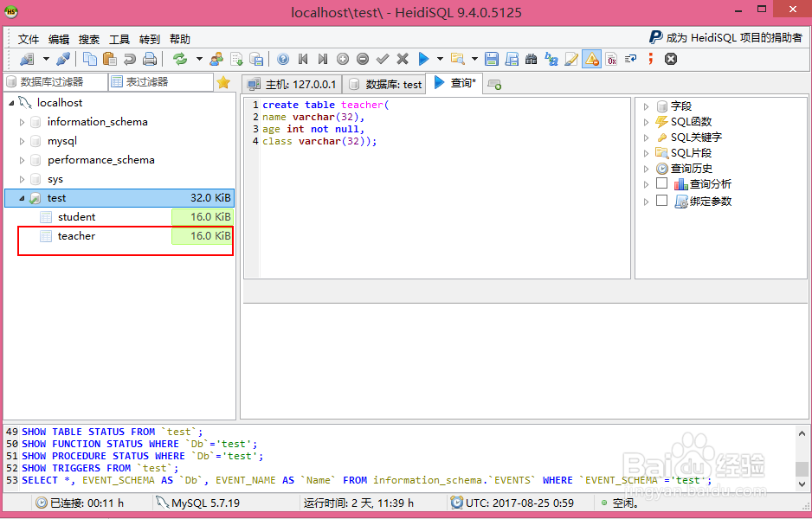Open the 搜索 menu

point(89,39)
